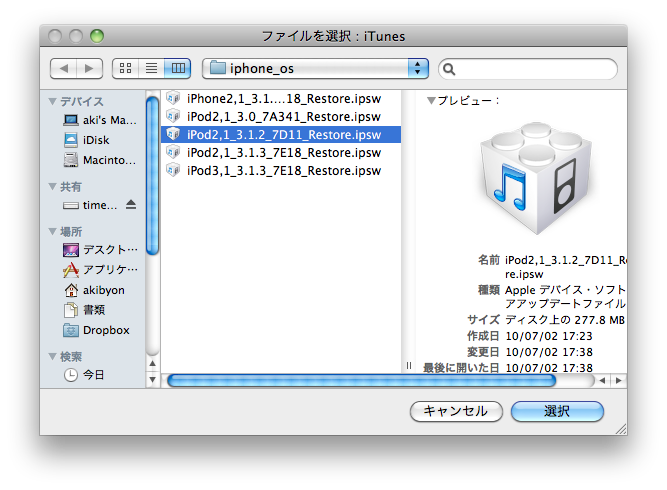This screenshot has height=490, width=667.
Task: Click icon of iPhone2,1 ipsw file
Action: 173,98
